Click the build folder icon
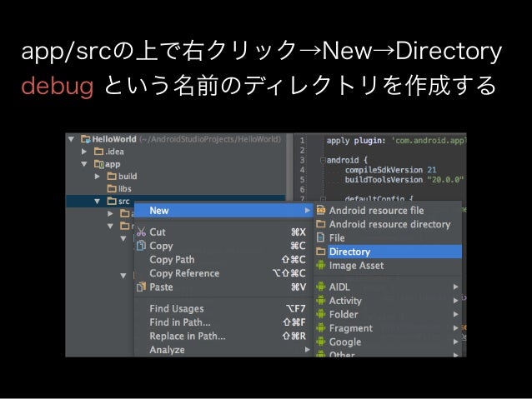 click(x=112, y=177)
